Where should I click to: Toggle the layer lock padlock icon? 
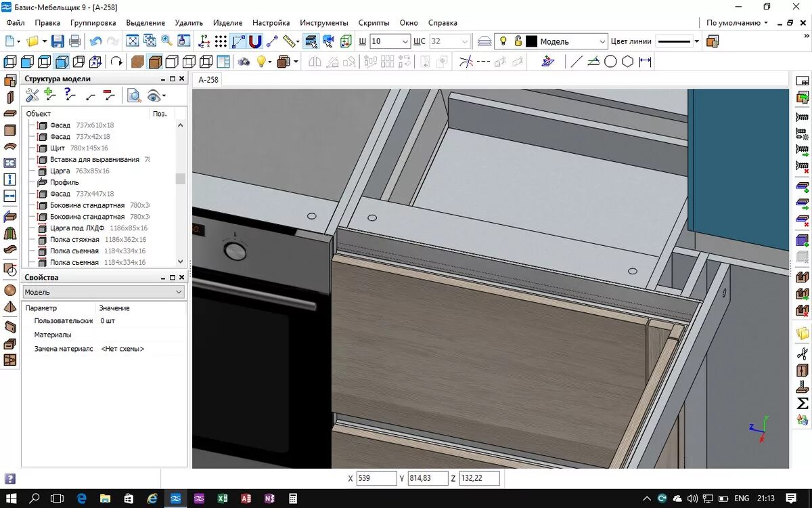(x=518, y=41)
